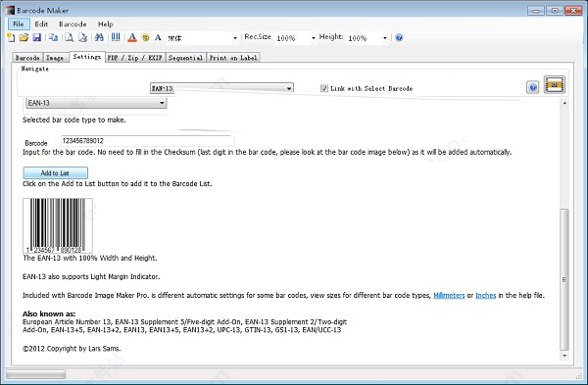Click the EAN-13 barcode preview image
This screenshot has height=385, width=588.
coord(58,225)
